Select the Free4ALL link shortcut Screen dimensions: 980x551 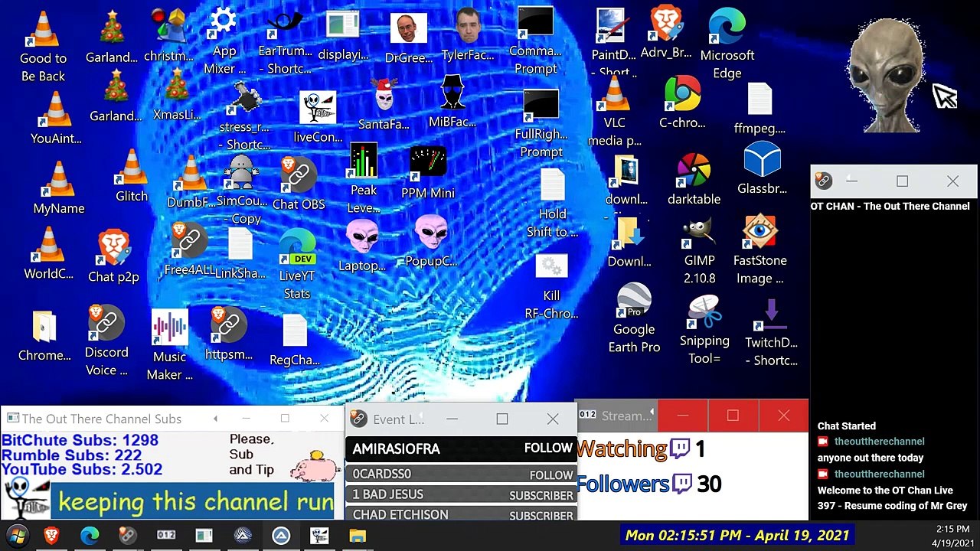pyautogui.click(x=188, y=249)
